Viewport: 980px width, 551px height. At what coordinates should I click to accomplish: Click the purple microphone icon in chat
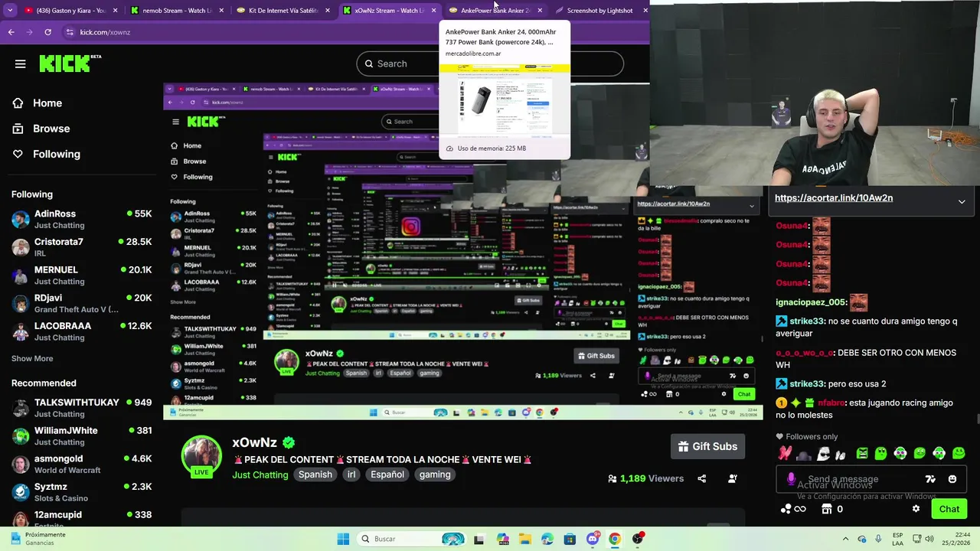(x=791, y=479)
